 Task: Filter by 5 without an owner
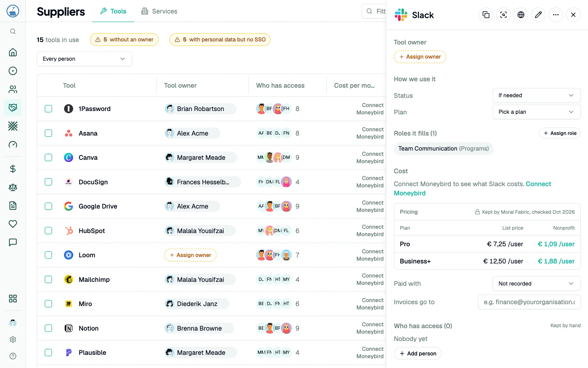coord(124,40)
